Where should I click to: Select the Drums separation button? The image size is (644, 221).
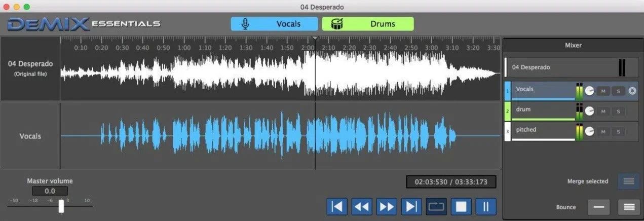[x=368, y=24]
